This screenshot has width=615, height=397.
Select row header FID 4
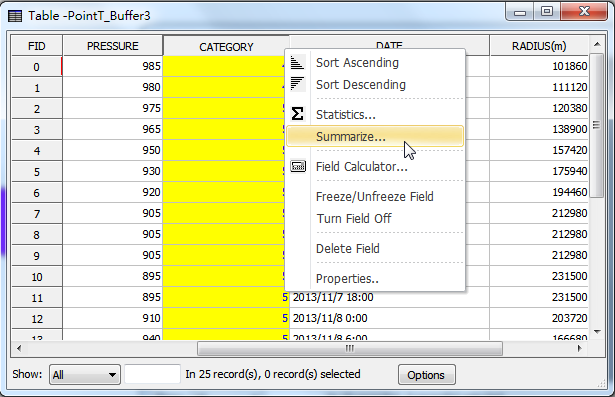click(x=36, y=151)
